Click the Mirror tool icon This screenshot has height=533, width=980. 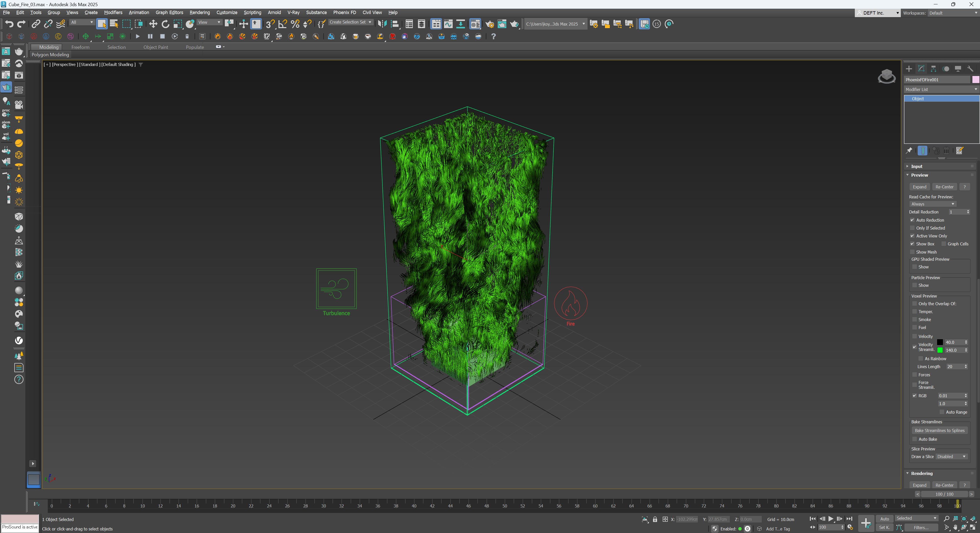click(382, 24)
